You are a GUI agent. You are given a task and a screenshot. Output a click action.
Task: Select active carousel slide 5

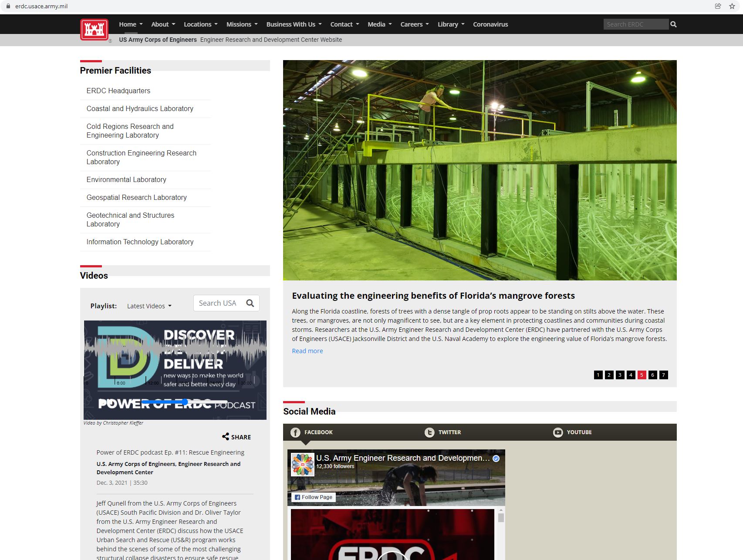642,375
